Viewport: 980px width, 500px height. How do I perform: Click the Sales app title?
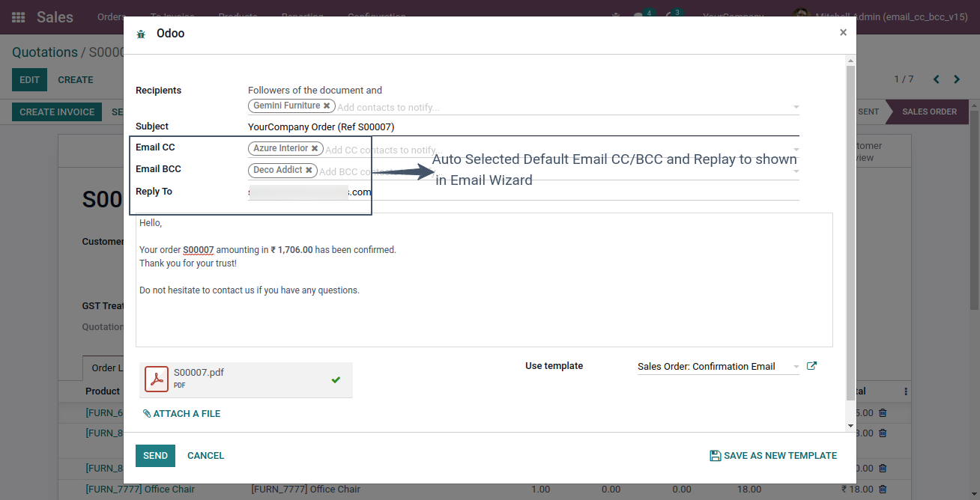[x=55, y=16]
